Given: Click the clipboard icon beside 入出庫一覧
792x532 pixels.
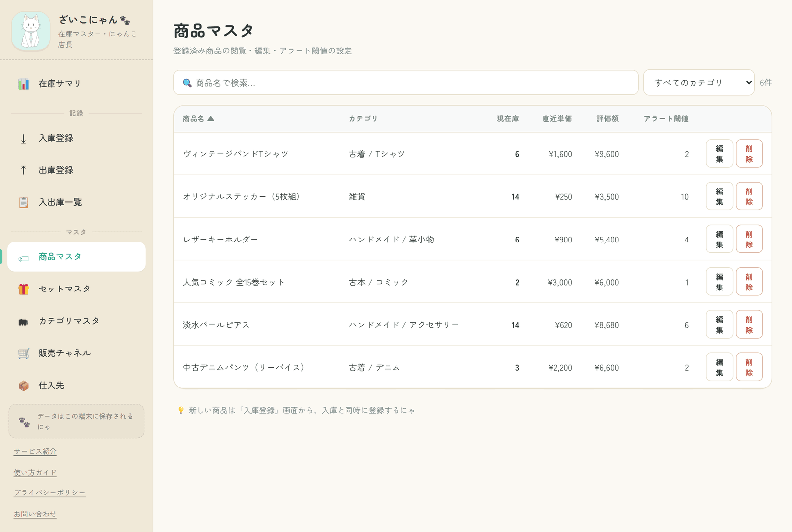Looking at the screenshot, I should [x=23, y=202].
